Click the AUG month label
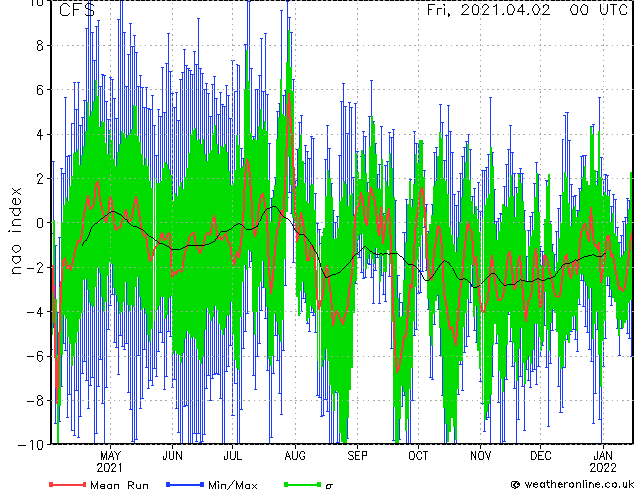 (x=295, y=456)
